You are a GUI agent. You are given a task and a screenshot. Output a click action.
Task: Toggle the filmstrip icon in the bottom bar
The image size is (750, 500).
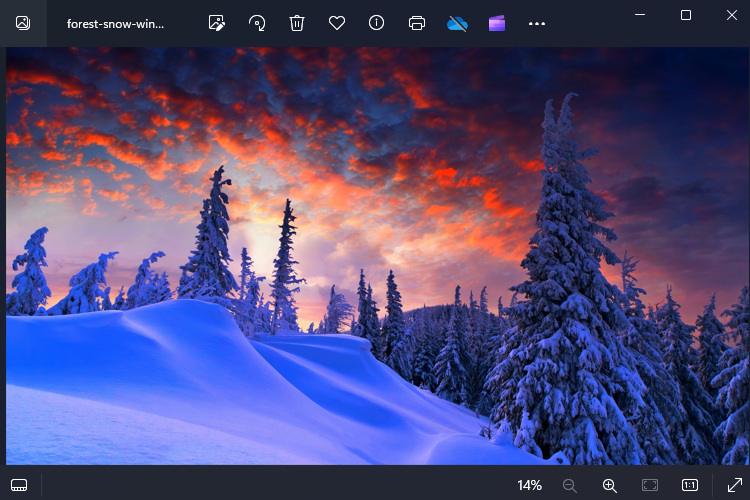click(x=19, y=485)
